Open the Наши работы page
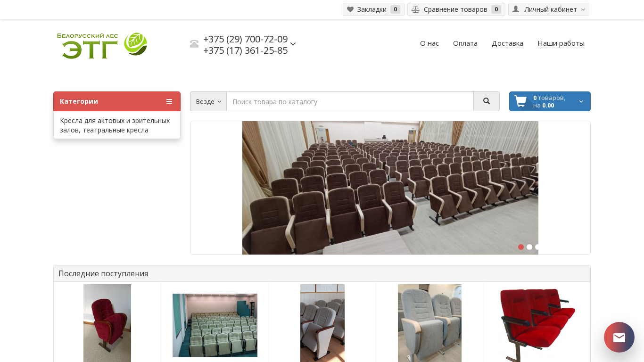Image resolution: width=644 pixels, height=362 pixels. [561, 43]
